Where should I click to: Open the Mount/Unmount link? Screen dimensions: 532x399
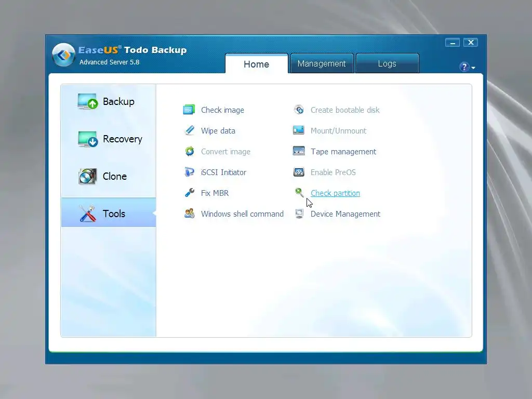click(x=338, y=130)
